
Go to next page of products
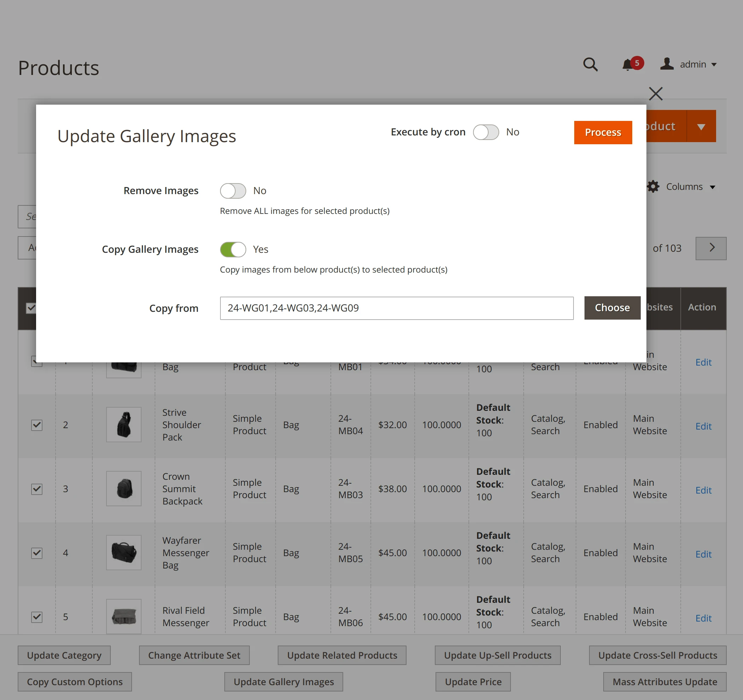click(711, 248)
